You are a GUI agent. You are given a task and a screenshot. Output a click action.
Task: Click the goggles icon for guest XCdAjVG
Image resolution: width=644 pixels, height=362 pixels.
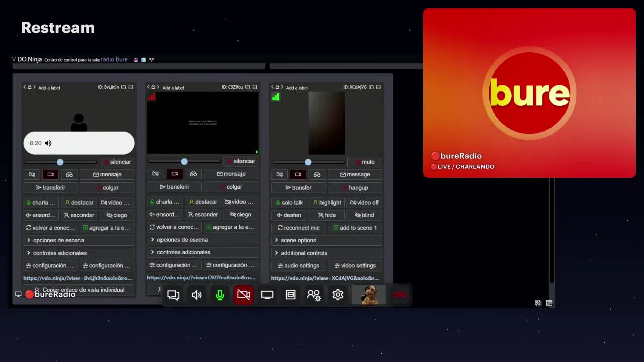point(317,174)
